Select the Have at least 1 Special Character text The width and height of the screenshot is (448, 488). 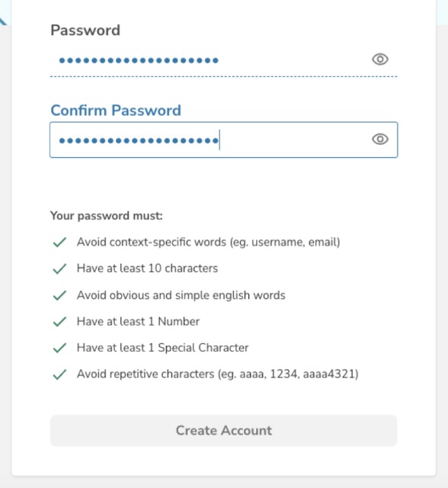tap(162, 348)
